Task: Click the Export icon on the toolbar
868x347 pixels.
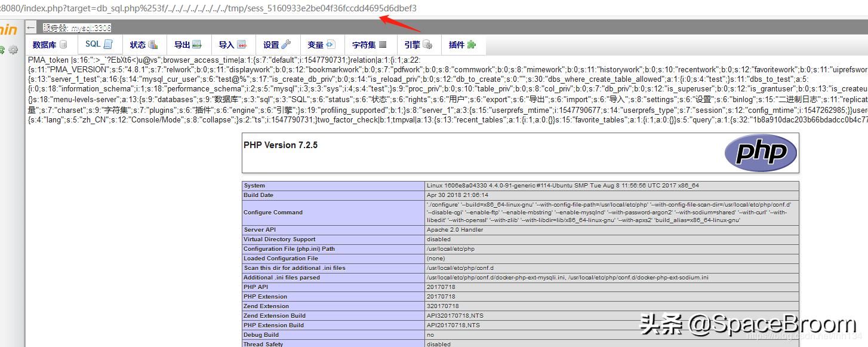Action: [x=198, y=44]
